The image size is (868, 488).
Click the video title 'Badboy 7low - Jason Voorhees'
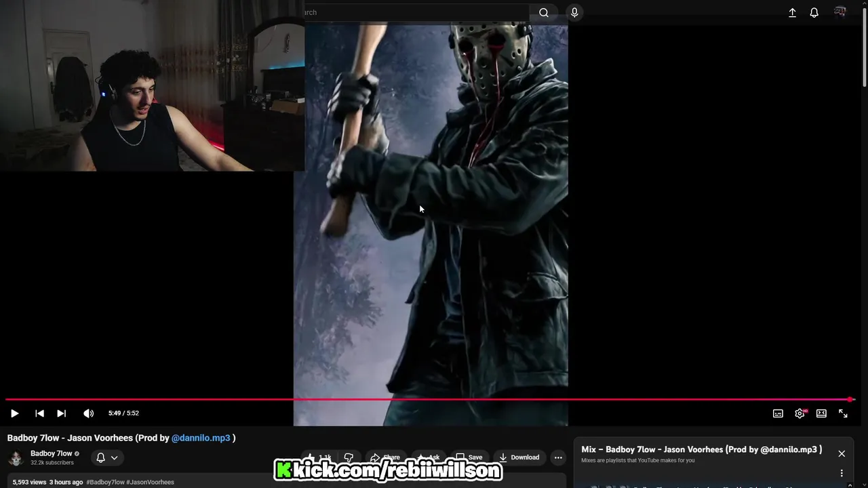point(121,438)
